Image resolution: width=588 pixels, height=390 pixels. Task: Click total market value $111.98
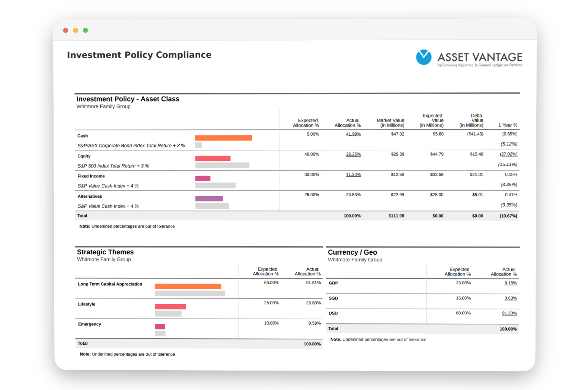396,216
